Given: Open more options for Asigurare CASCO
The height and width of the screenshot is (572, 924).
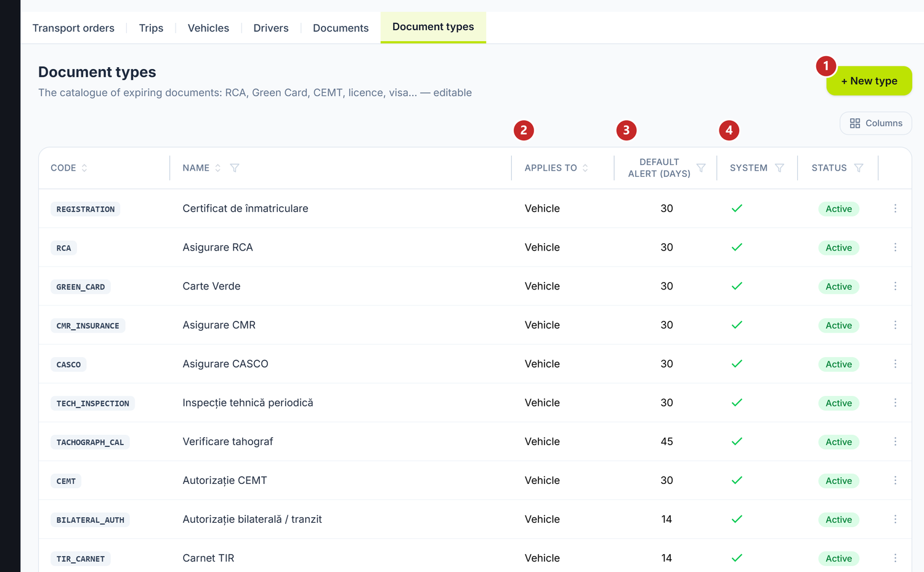Looking at the screenshot, I should (x=895, y=364).
